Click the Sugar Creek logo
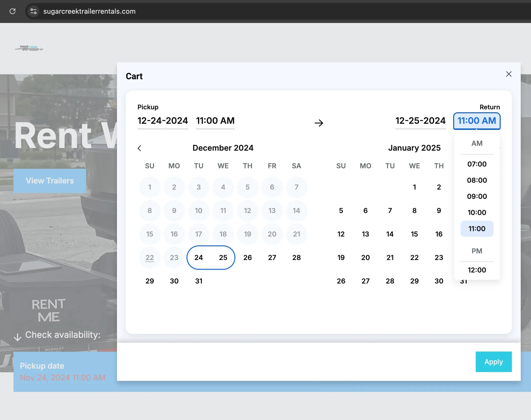531x420 pixels. click(x=29, y=48)
